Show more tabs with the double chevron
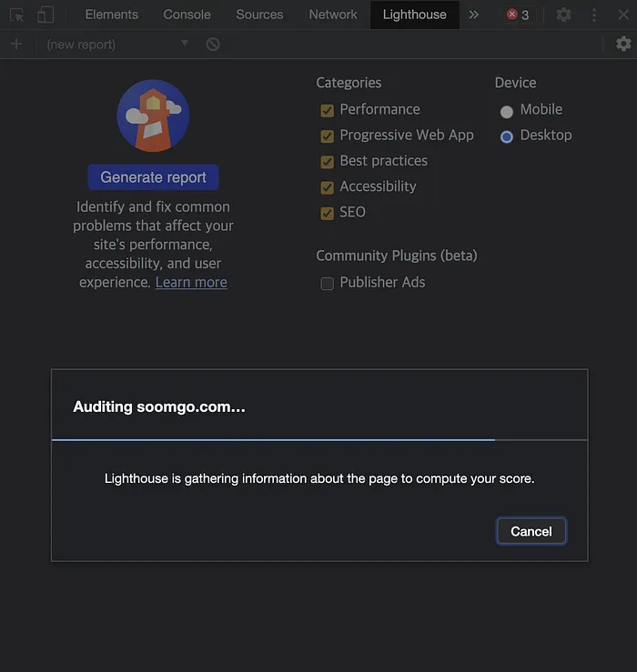The image size is (637, 672). click(x=473, y=15)
